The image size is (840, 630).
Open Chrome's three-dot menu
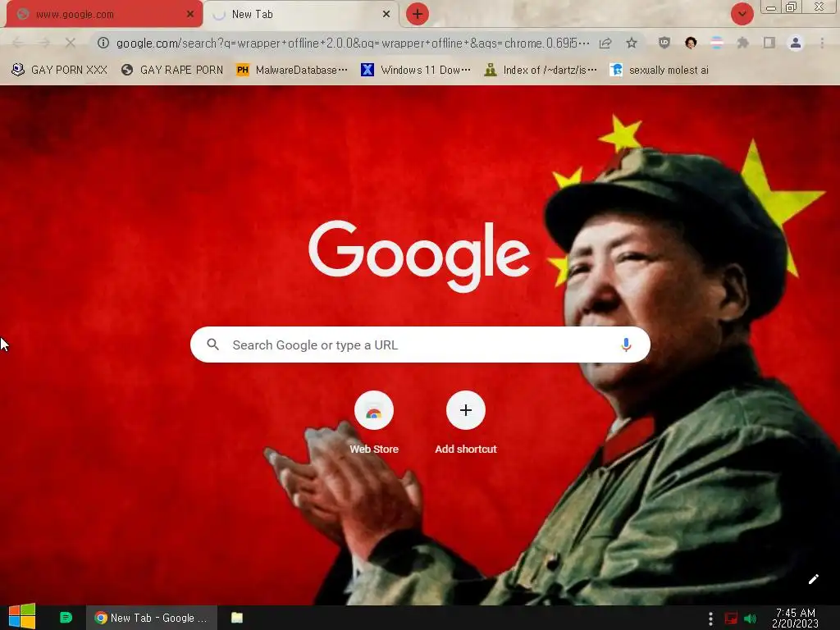[822, 43]
